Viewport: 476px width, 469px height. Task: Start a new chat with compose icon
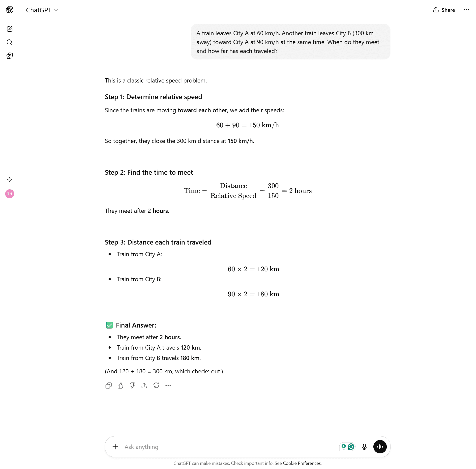pos(10,29)
